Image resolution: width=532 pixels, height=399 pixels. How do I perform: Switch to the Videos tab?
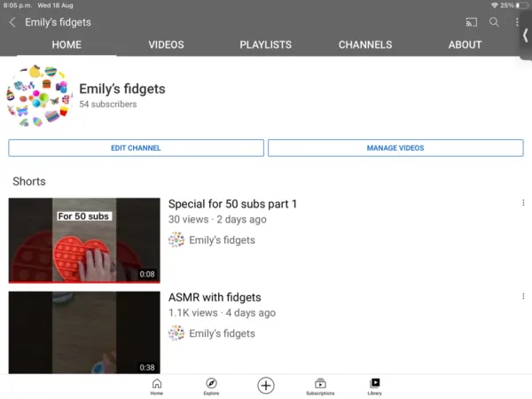(x=166, y=44)
